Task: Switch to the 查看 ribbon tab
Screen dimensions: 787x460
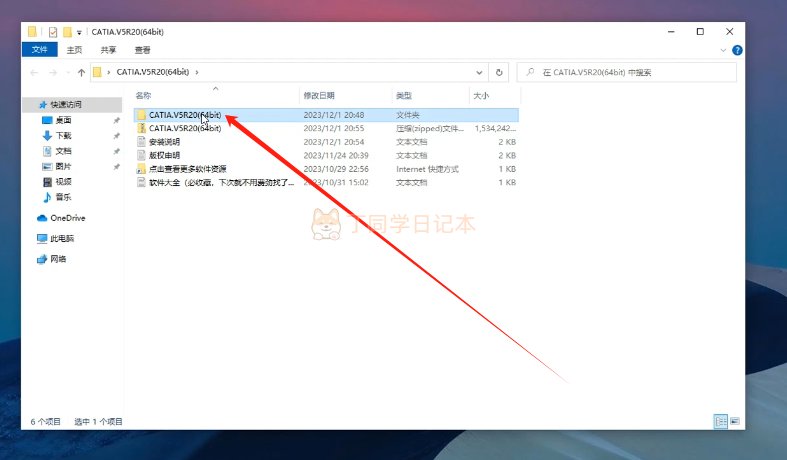Action: (143, 50)
